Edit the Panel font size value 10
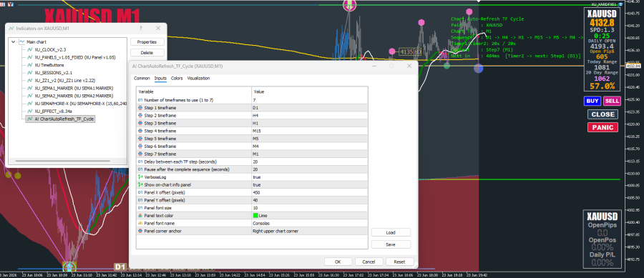Viewport: 644px width, 278px height. pyautogui.click(x=310, y=208)
